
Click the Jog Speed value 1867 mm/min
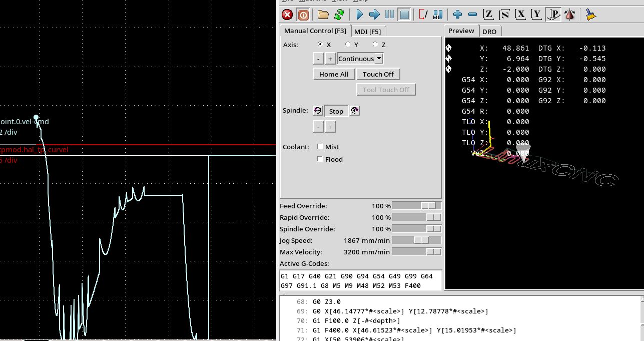(367, 240)
